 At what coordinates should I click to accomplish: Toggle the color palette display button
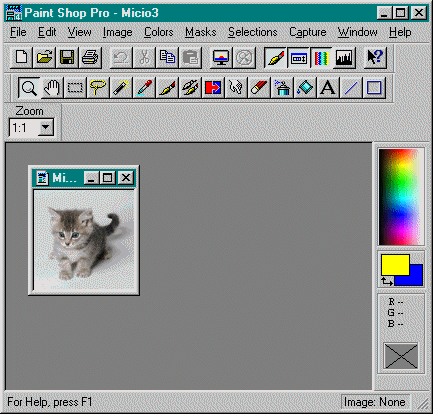[321, 58]
